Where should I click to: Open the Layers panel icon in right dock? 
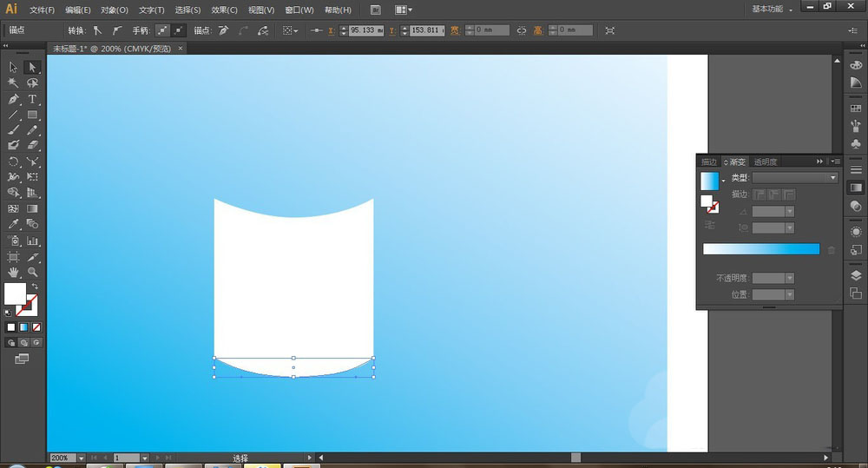[856, 275]
